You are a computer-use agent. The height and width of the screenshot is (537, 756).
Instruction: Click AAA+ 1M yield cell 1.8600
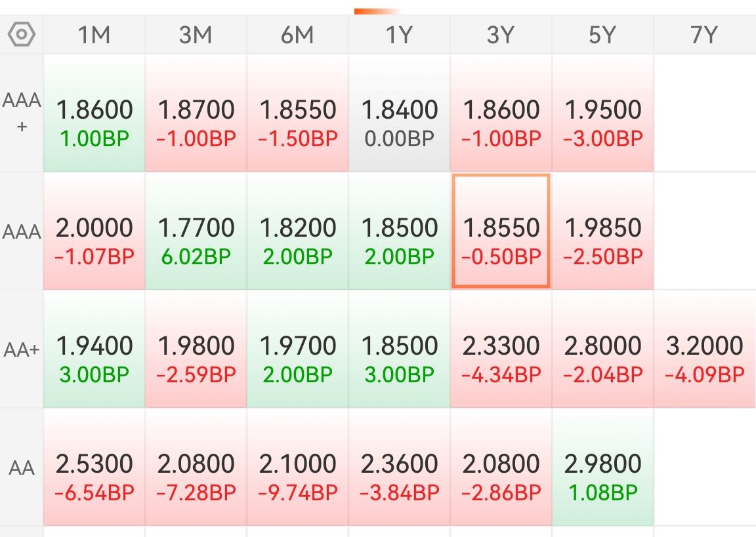[x=94, y=113]
